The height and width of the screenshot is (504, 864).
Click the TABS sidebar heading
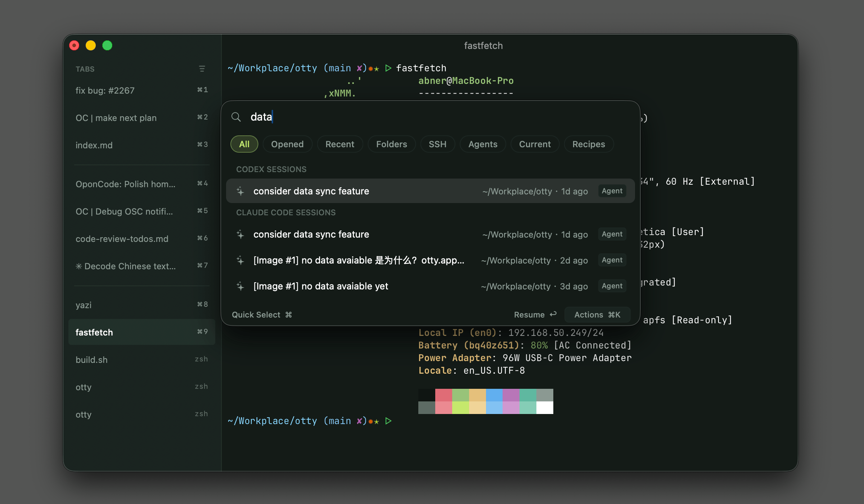[85, 69]
